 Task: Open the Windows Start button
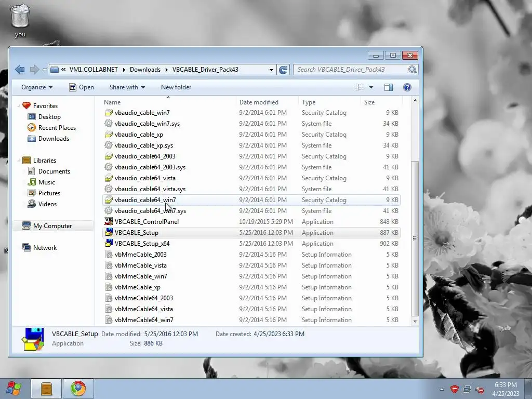coord(14,389)
